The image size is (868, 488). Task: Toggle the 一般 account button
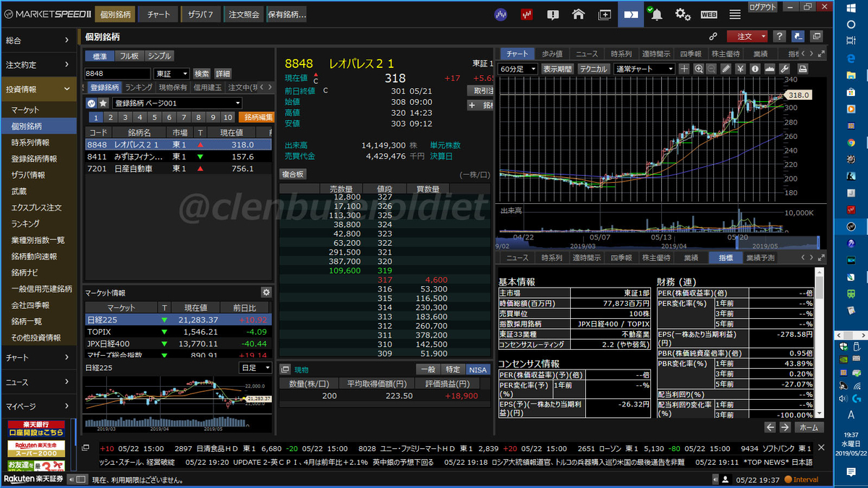427,369
